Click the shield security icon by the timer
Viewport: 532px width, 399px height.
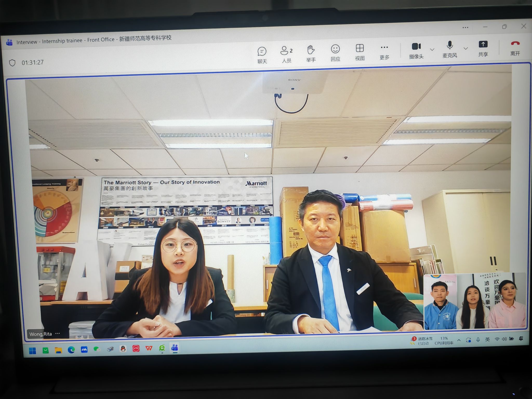(x=12, y=63)
